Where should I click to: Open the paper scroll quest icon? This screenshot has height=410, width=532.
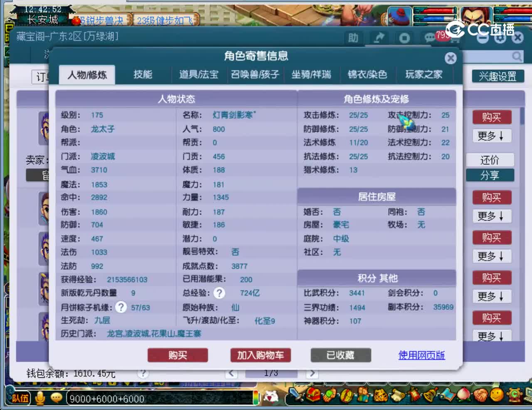pyautogui.click(x=398, y=394)
